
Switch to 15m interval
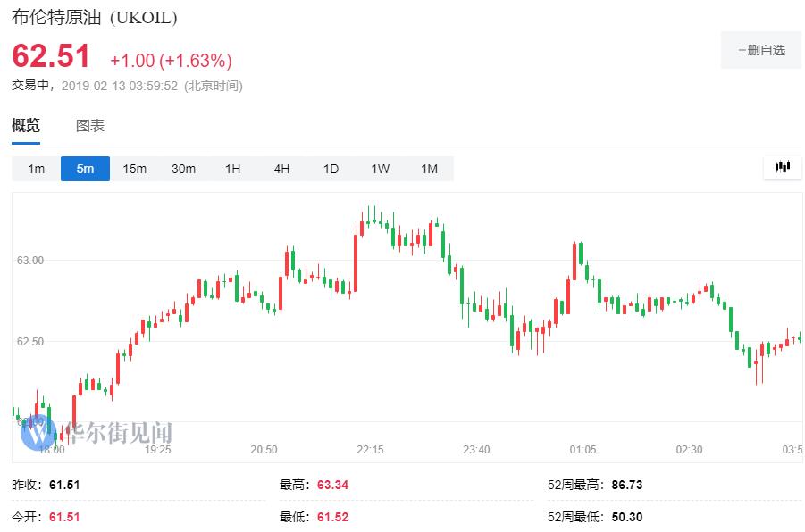click(x=134, y=169)
